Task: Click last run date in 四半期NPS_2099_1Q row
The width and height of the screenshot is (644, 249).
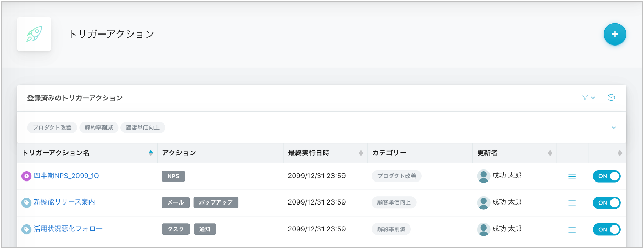Action: click(317, 176)
